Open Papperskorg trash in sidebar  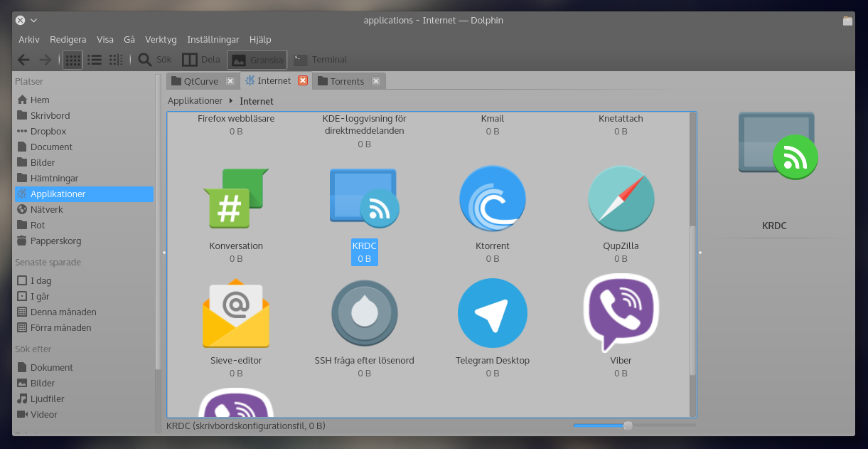click(x=84, y=241)
